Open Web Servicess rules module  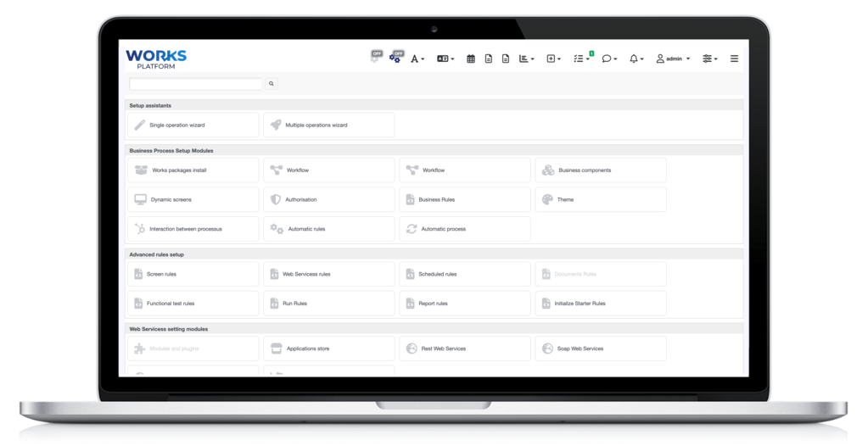329,275
